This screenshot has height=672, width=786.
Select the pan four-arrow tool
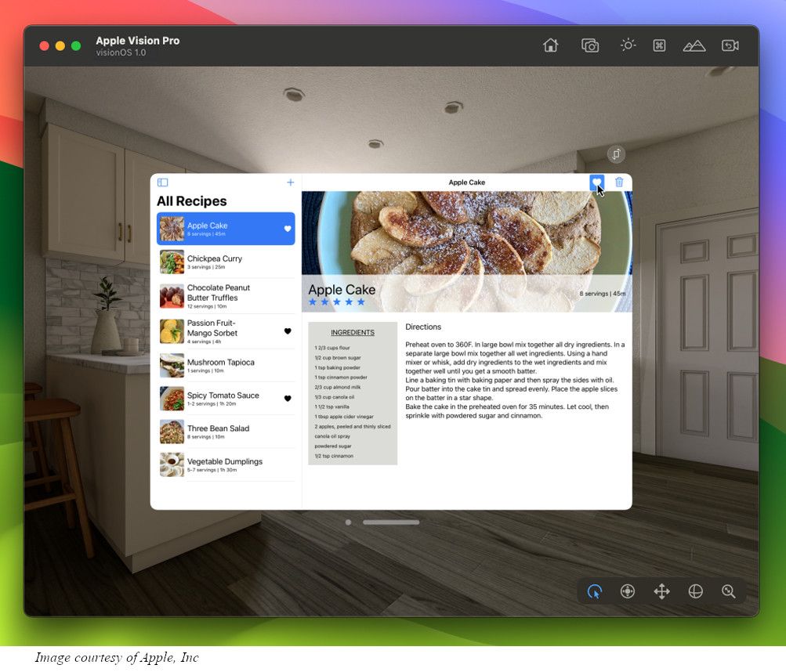661,592
